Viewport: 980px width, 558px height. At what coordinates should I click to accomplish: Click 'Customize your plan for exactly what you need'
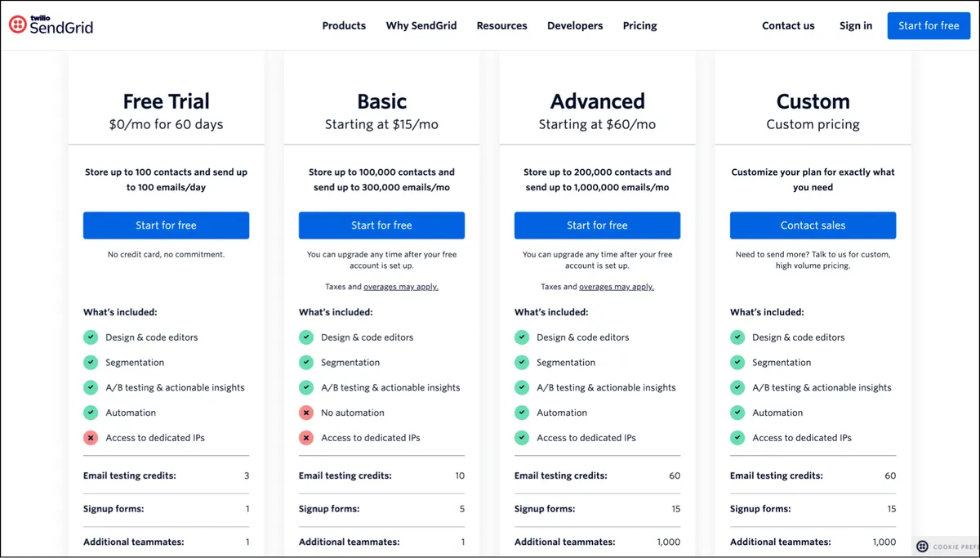pyautogui.click(x=813, y=180)
